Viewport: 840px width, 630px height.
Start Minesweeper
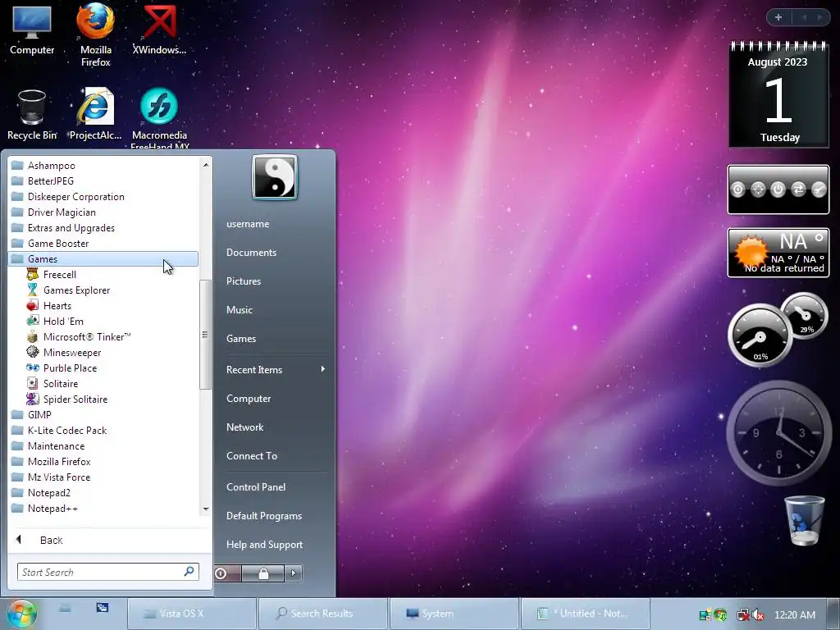tap(72, 352)
